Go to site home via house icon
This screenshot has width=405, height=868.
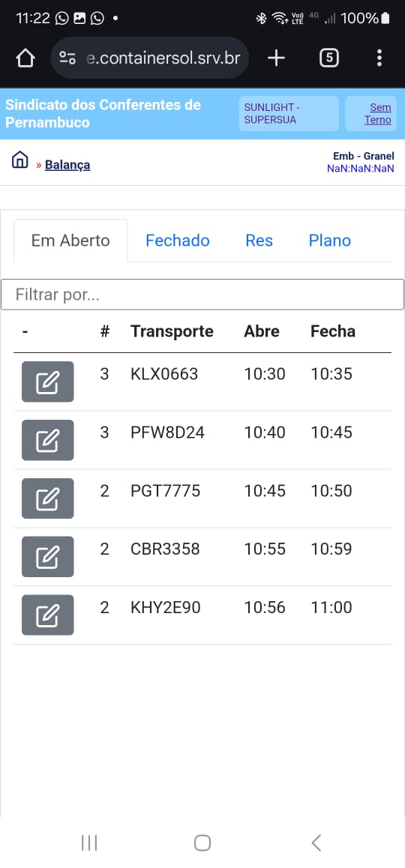pyautogui.click(x=19, y=160)
